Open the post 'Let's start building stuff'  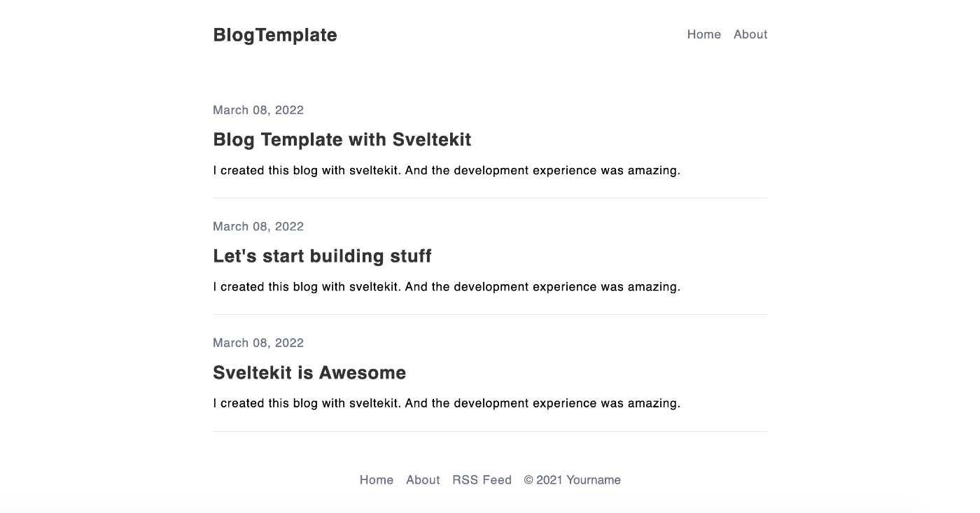[x=322, y=256]
